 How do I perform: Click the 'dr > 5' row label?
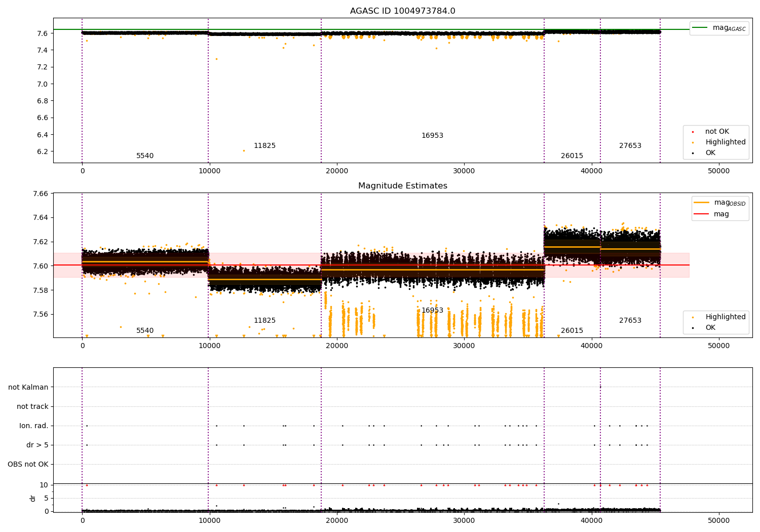coord(37,445)
